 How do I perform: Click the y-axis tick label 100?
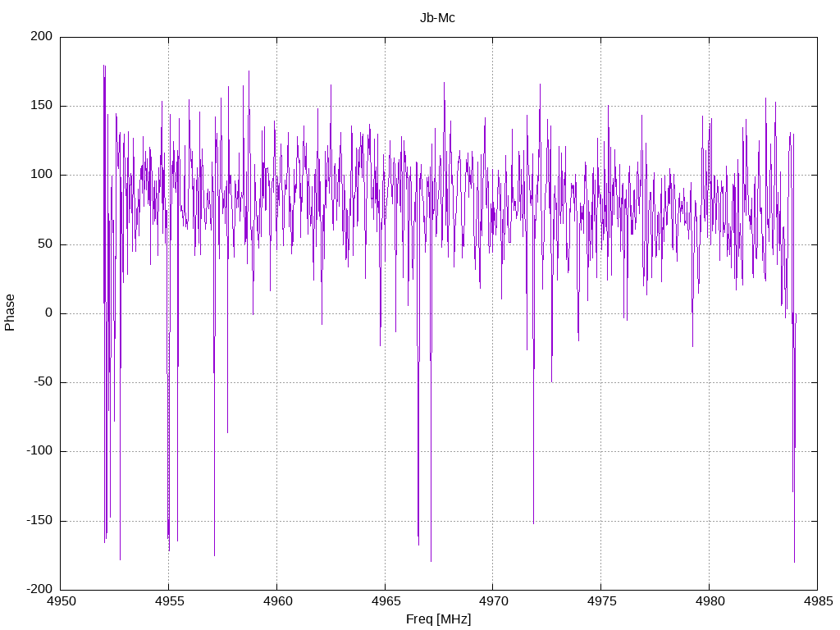pyautogui.click(x=42, y=175)
